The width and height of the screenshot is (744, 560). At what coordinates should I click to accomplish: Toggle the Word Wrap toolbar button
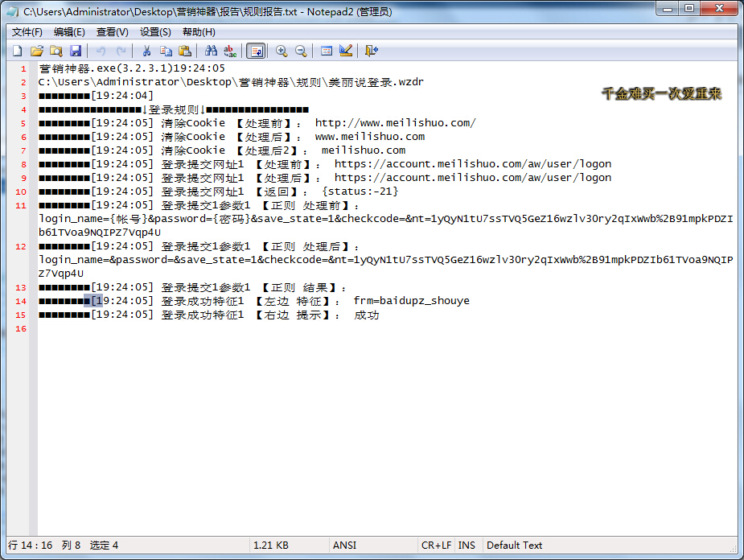tap(256, 51)
